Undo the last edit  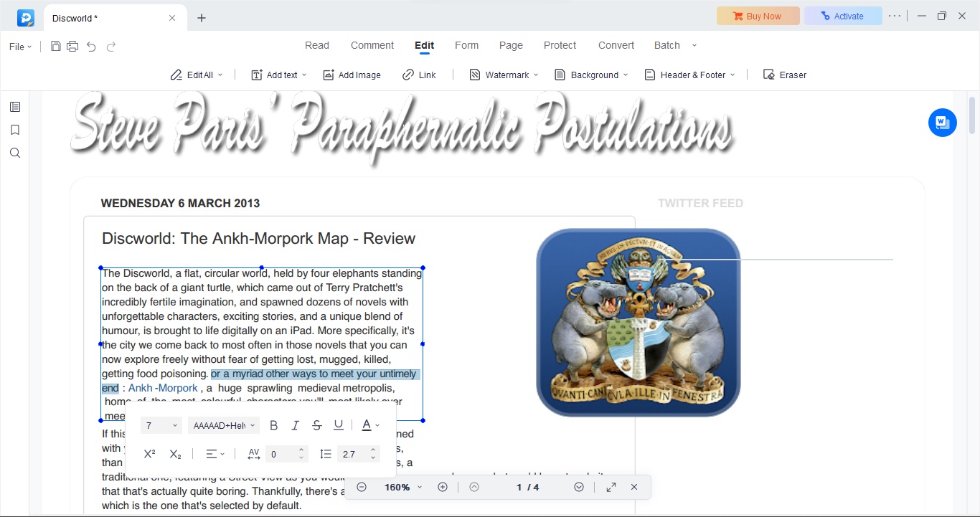pos(91,47)
